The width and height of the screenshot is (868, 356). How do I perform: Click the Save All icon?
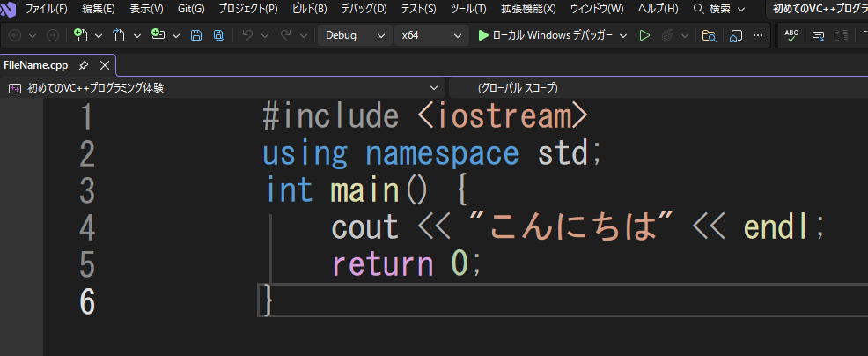[218, 36]
